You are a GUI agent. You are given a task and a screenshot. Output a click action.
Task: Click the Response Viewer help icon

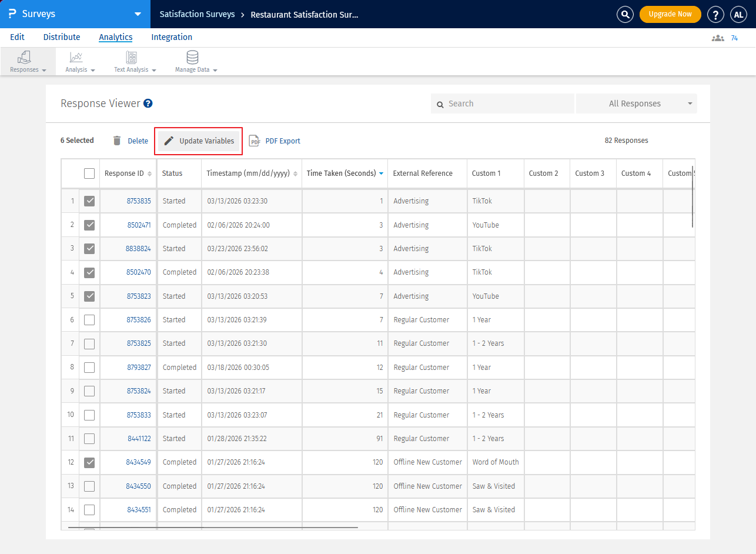[148, 104]
